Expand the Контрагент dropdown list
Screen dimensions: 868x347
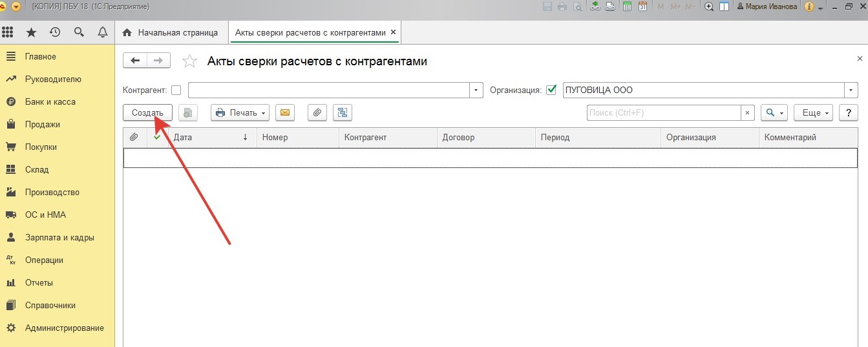click(x=476, y=90)
